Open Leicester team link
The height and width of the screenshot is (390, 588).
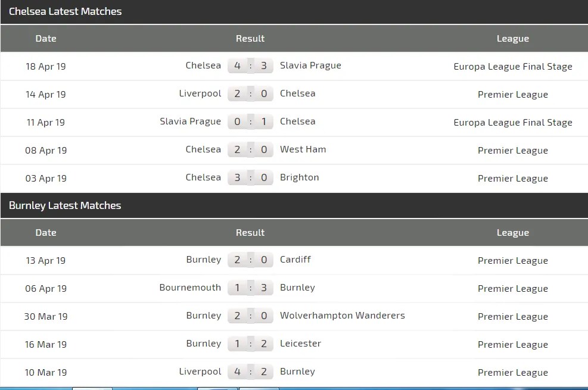point(300,344)
